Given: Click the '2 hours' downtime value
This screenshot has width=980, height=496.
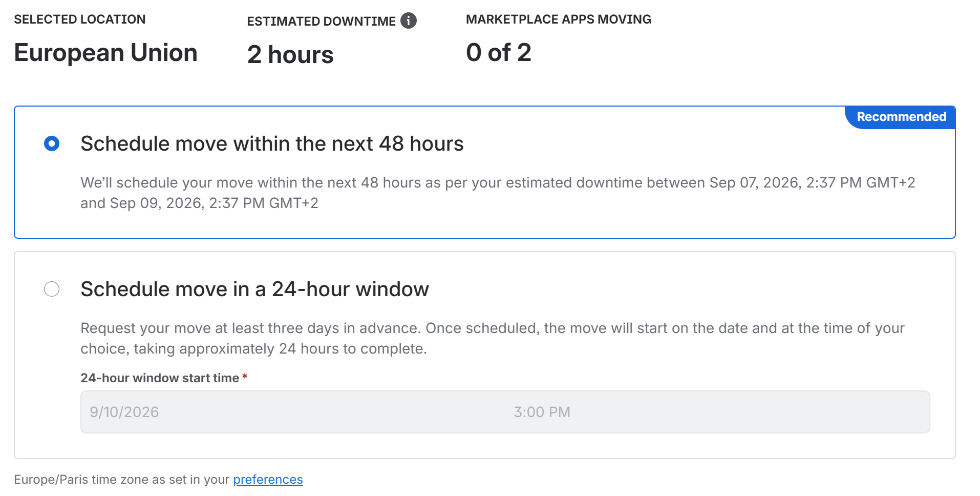Looking at the screenshot, I should point(290,55).
